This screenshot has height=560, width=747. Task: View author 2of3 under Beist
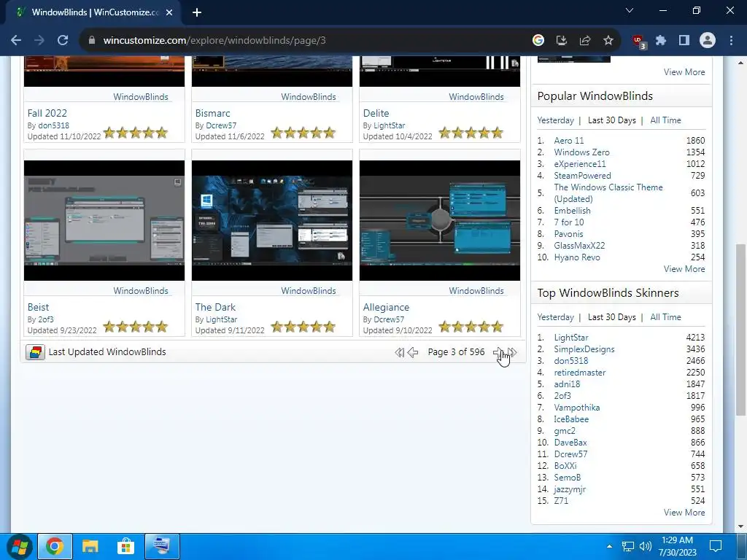46,319
